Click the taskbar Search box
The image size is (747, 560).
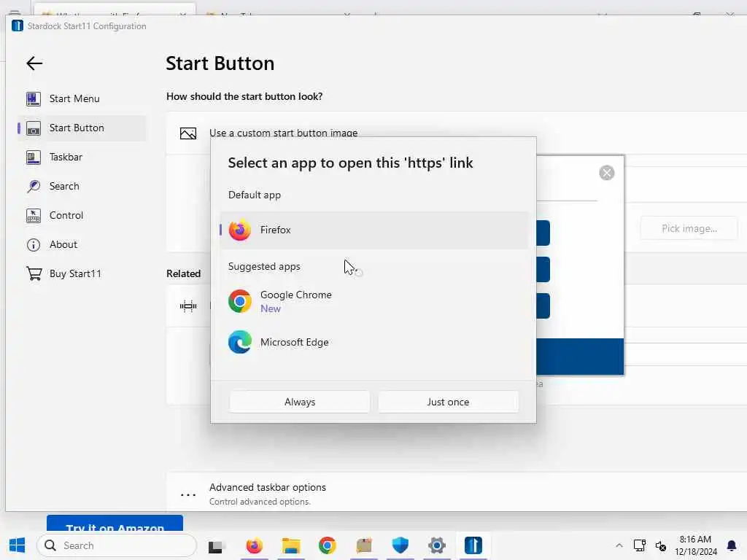[x=117, y=545]
